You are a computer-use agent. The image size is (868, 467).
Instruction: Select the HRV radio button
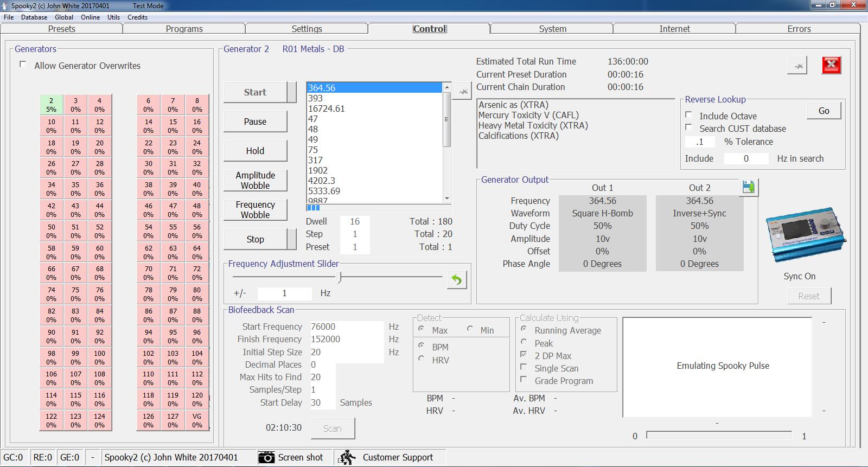coord(421,359)
